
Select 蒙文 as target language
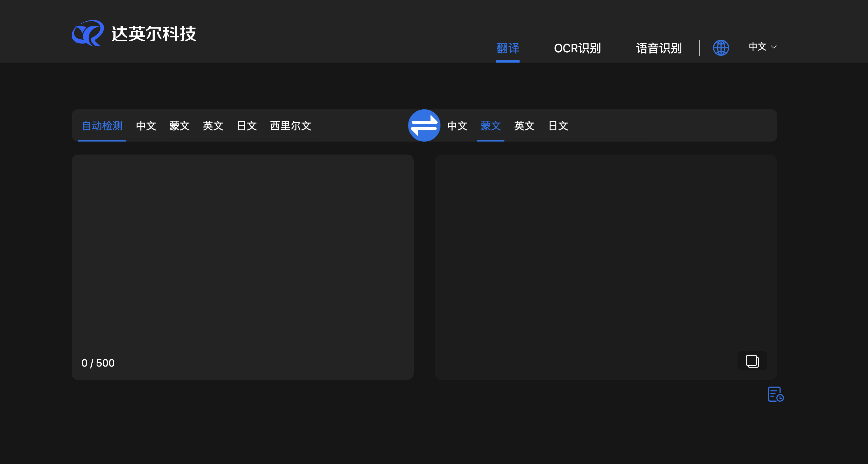click(x=490, y=126)
